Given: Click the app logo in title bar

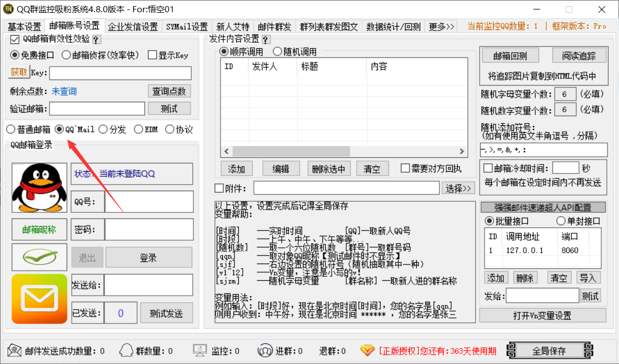Looking at the screenshot, I should [x=8, y=9].
